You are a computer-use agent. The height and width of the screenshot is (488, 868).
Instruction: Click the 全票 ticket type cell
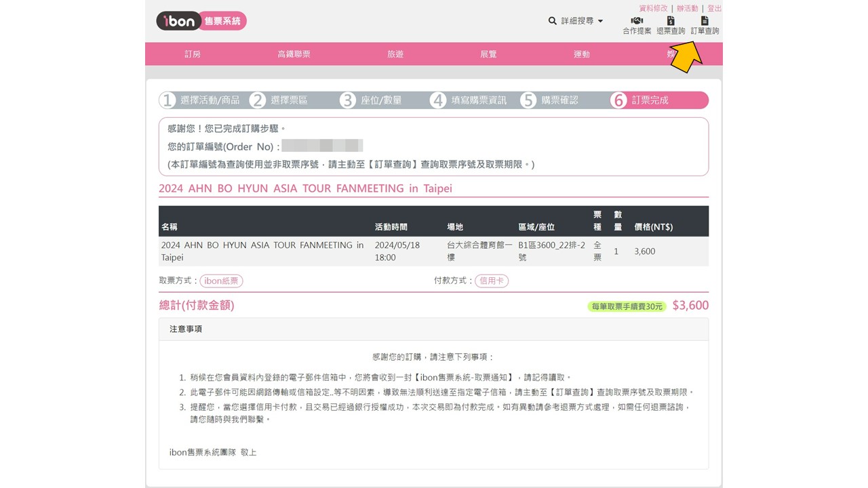[597, 251]
